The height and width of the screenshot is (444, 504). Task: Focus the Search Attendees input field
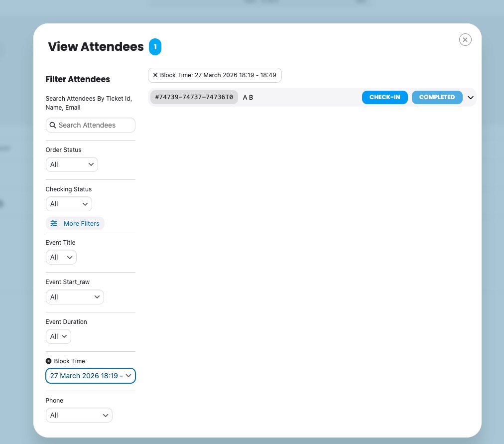pyautogui.click(x=95, y=125)
